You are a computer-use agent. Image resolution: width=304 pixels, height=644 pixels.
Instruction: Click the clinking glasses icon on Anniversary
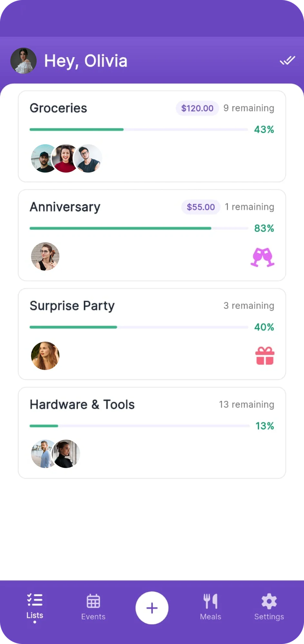pos(263,257)
